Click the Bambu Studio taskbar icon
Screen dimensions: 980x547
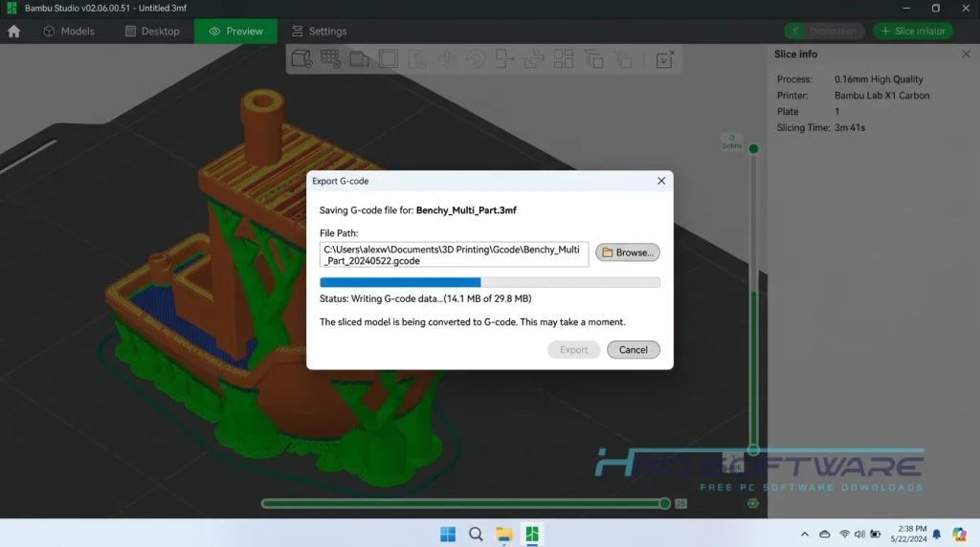point(532,535)
